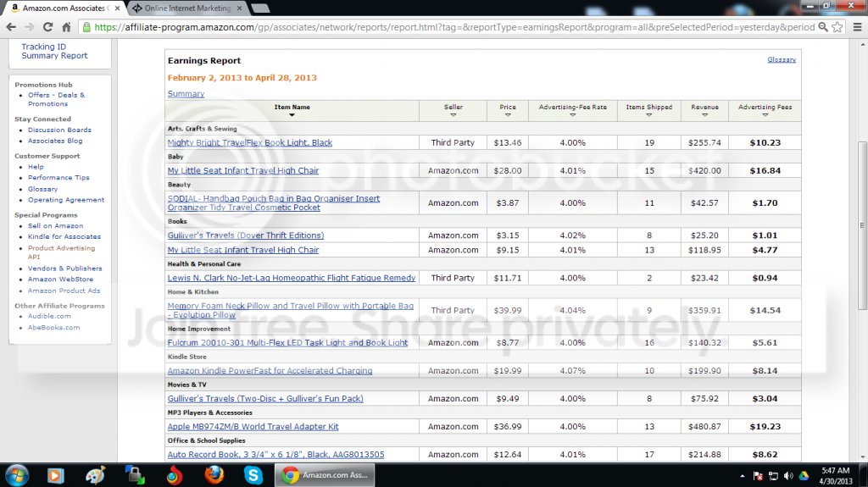868x487 pixels.
Task: Open a new browser tab
Action: [x=259, y=8]
